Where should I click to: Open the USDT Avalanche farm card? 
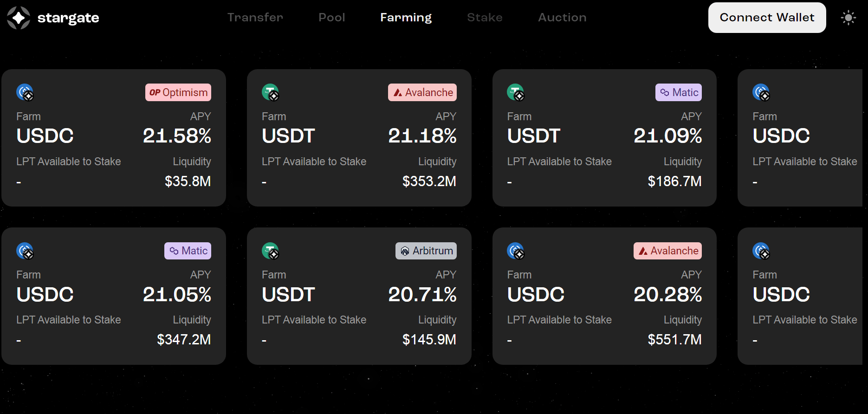tap(359, 138)
